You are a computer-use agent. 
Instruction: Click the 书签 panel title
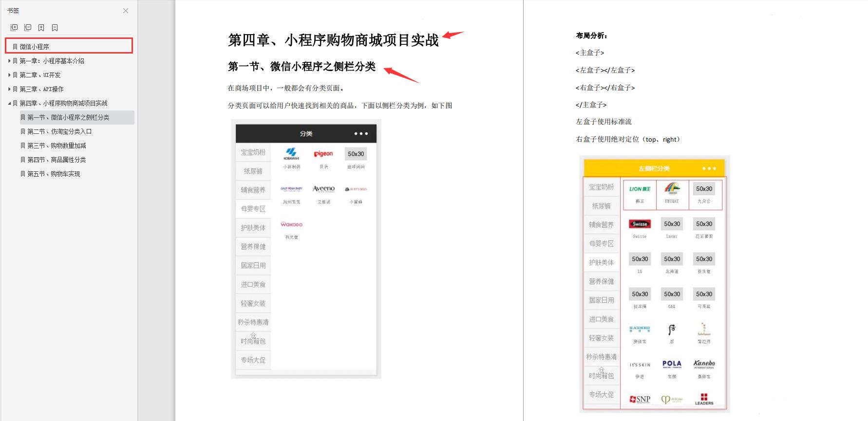tap(13, 10)
